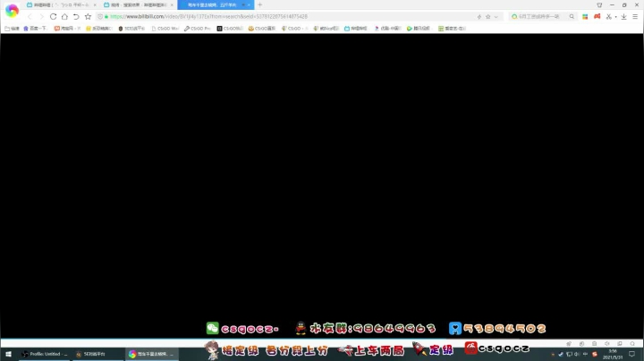The height and width of the screenshot is (361, 644).
Task: Open the red Taobao bookmark
Action: [x=67, y=29]
